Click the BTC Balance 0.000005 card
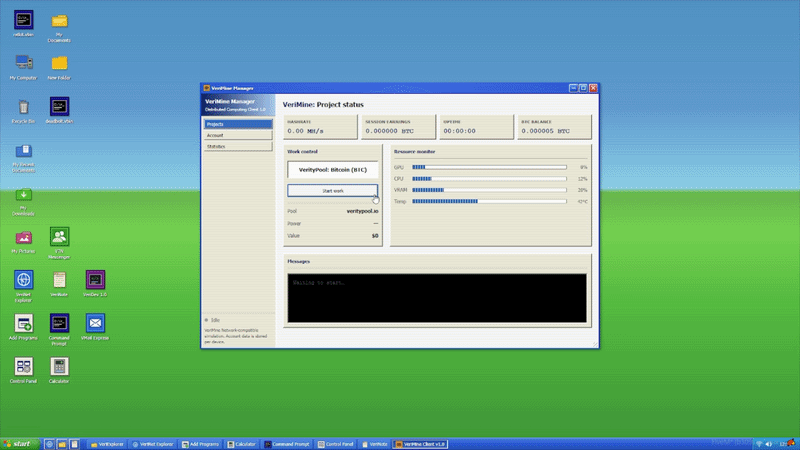The image size is (800, 450). (555, 127)
